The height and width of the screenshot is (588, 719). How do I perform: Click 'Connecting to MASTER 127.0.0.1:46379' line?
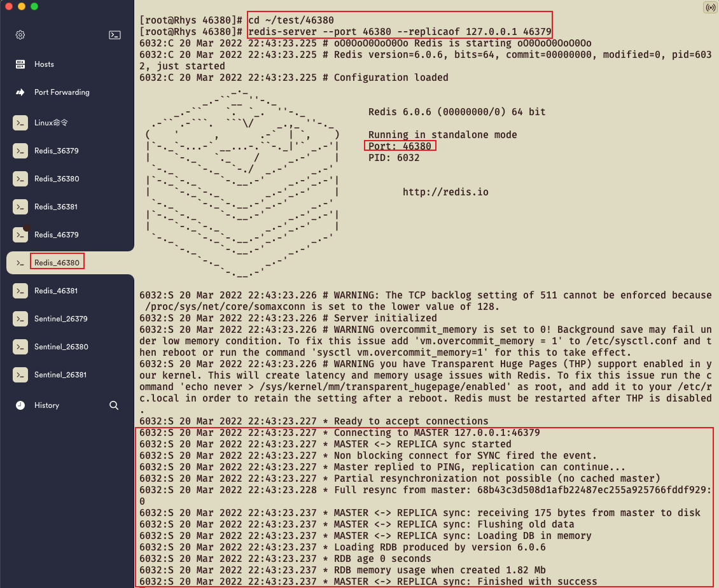(340, 433)
